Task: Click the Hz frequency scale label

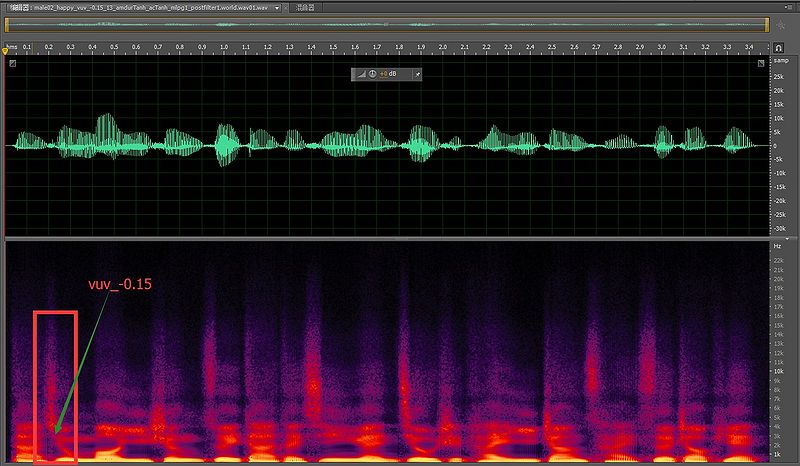Action: point(777,245)
